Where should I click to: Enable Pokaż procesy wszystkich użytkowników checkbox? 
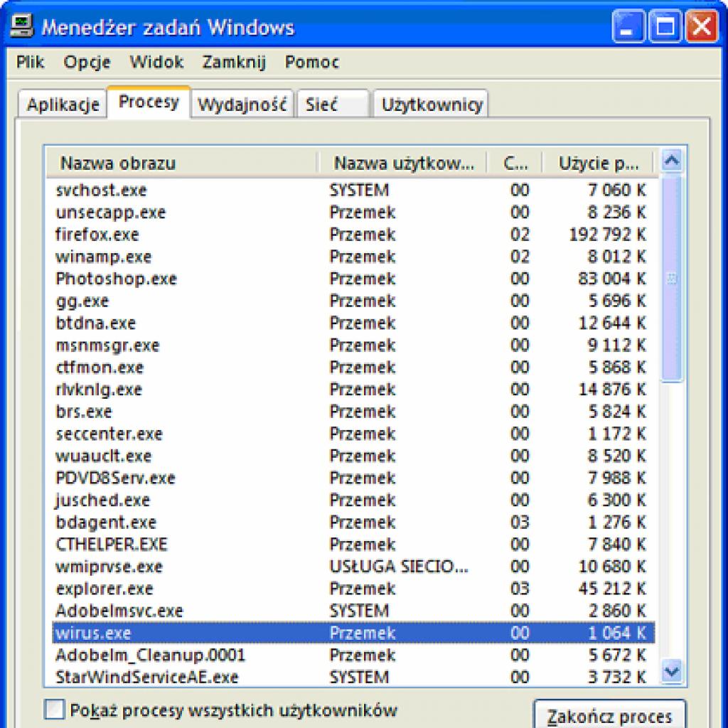pyautogui.click(x=54, y=710)
